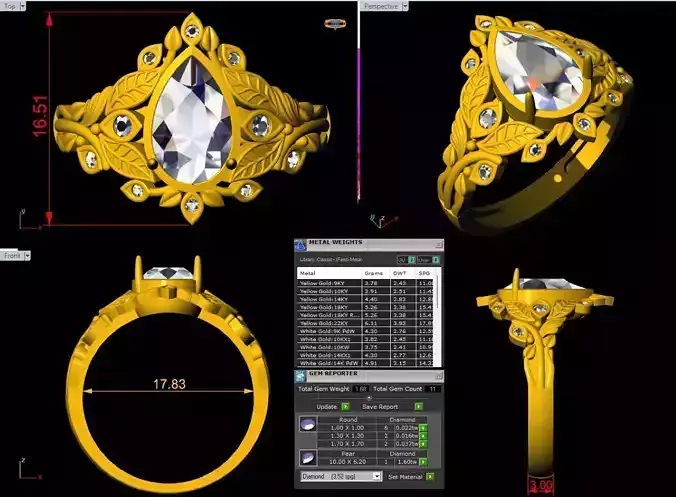
Task: Click the green Set Material arrow button
Action: [x=430, y=477]
